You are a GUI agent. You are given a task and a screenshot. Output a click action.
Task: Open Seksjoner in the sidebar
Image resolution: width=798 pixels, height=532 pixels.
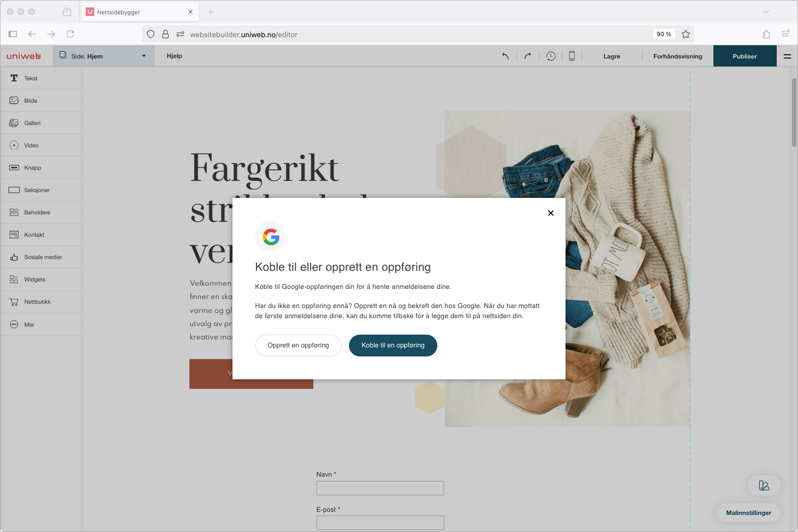tap(41, 190)
